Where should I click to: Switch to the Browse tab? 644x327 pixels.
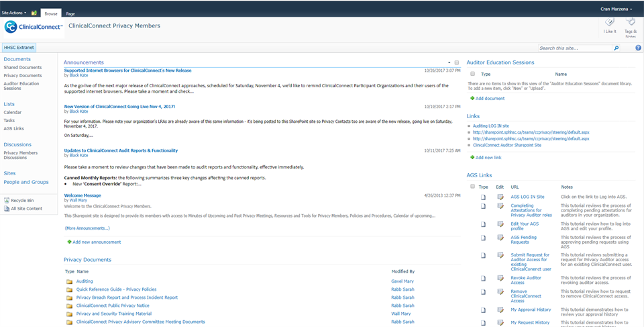[x=51, y=13]
